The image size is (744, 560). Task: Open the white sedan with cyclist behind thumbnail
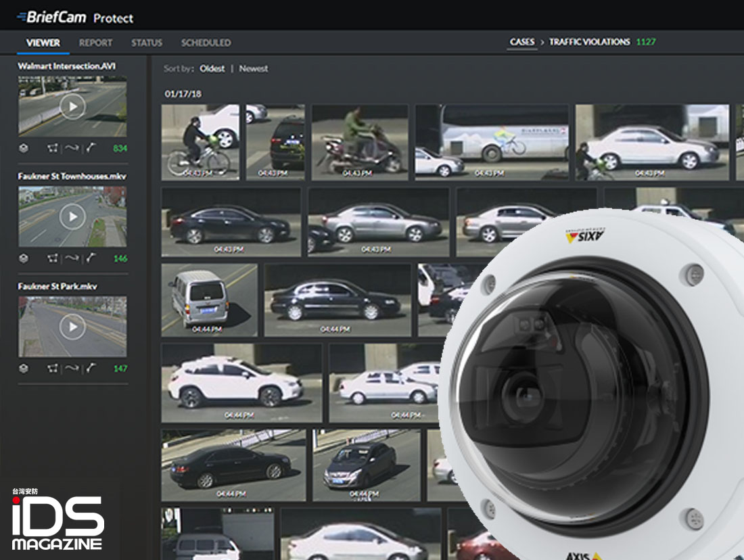click(652, 143)
